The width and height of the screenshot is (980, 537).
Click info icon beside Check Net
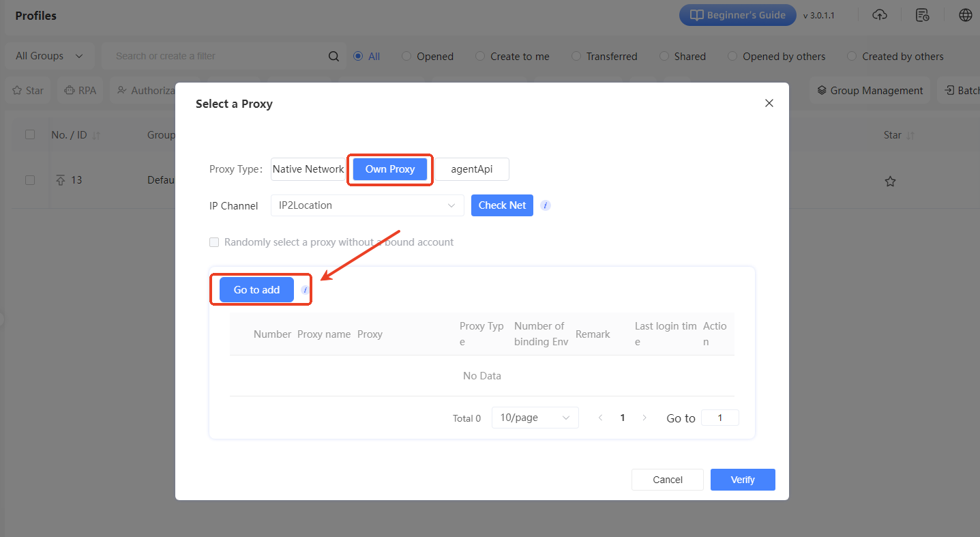click(x=546, y=205)
